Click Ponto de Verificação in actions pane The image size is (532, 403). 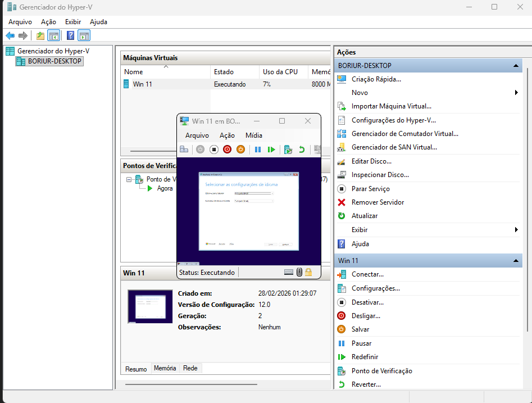pyautogui.click(x=381, y=371)
